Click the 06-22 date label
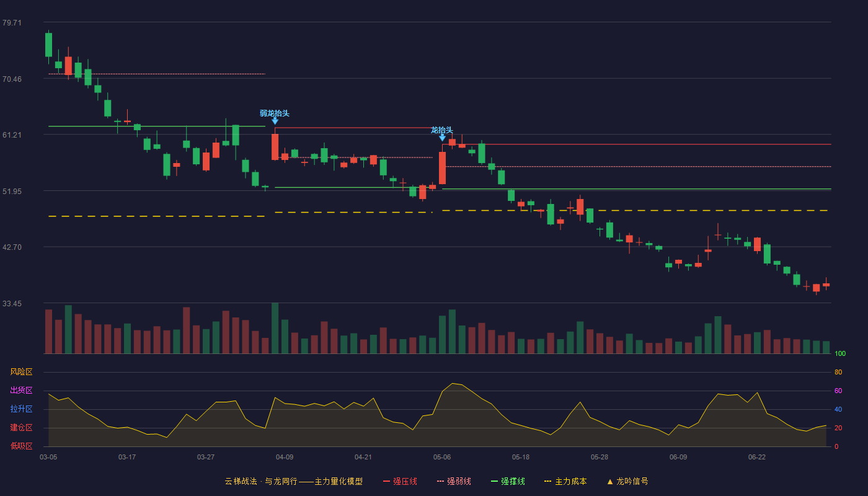Image resolution: width=868 pixels, height=496 pixels. 757,457
